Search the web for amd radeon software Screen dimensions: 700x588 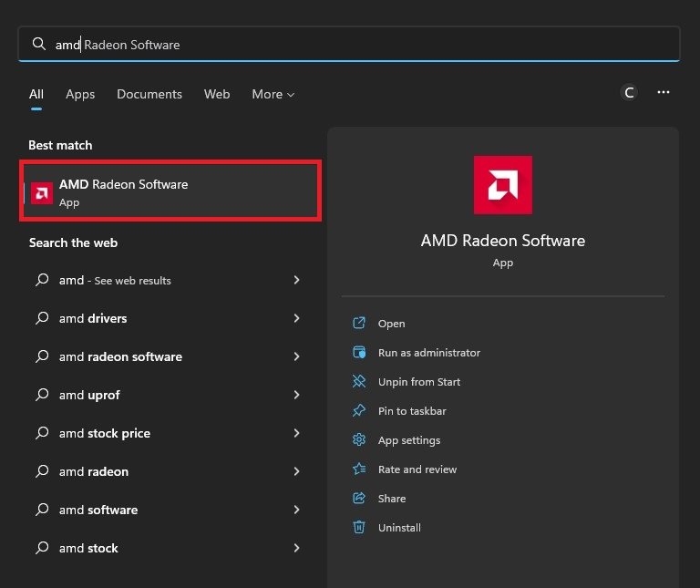coord(120,356)
